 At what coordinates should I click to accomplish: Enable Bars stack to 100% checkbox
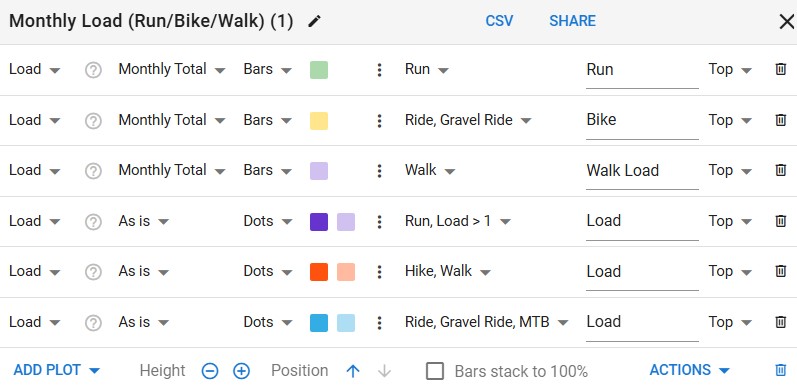(435, 371)
